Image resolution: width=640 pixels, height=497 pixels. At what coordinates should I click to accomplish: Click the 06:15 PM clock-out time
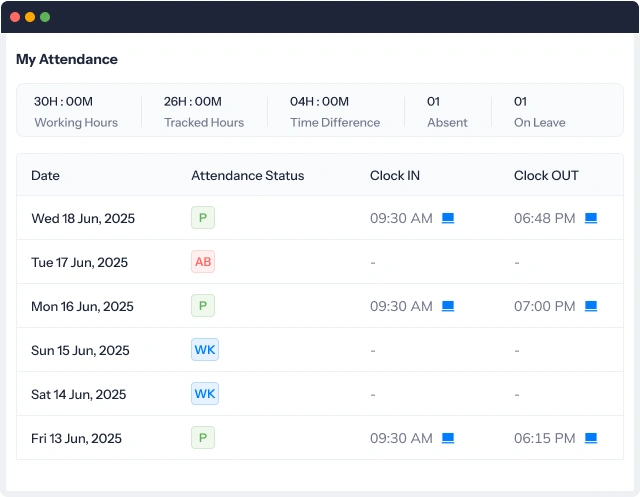click(x=544, y=438)
